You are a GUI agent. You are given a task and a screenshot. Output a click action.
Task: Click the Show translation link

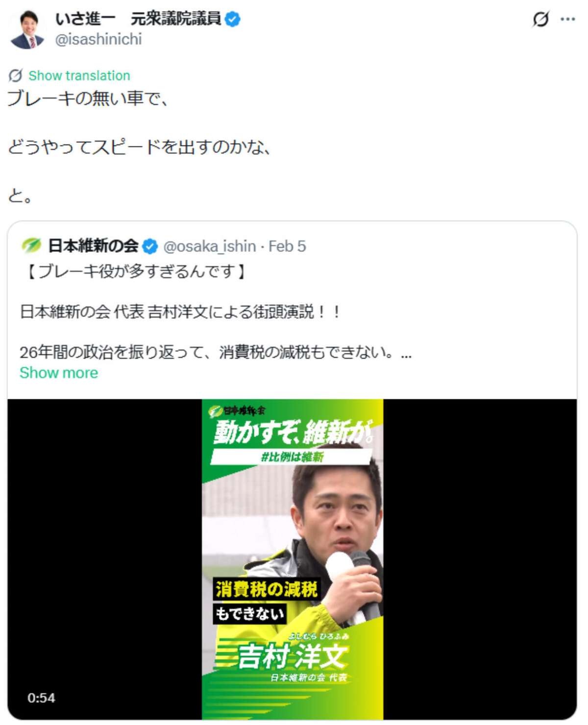click(79, 75)
